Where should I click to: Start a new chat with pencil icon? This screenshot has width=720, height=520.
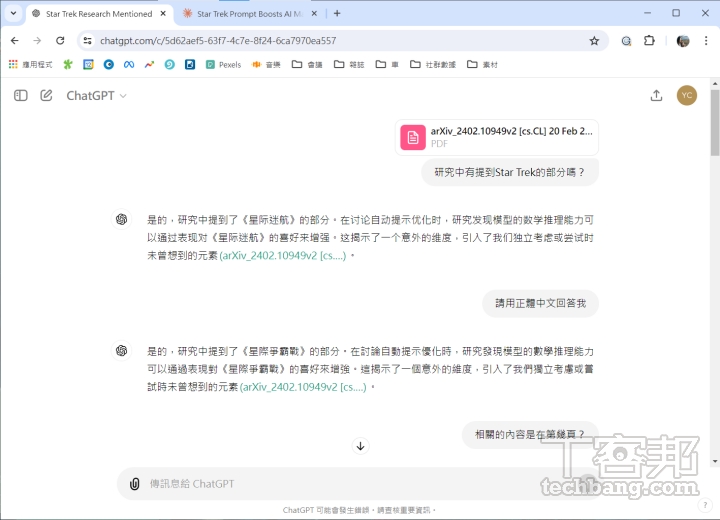46,96
